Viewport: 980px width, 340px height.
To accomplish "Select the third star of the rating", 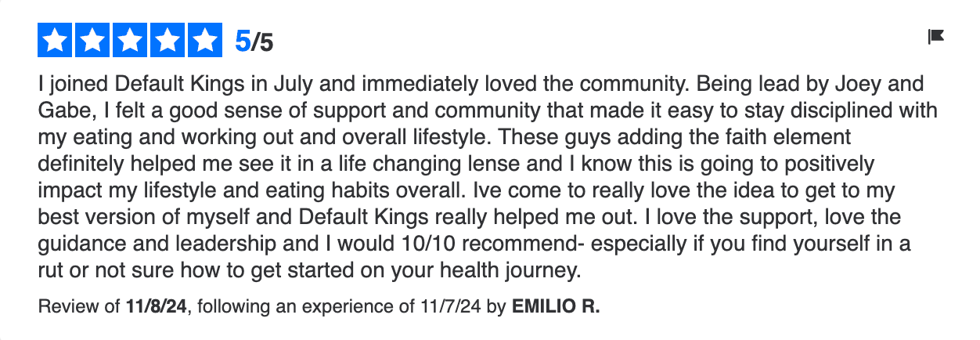I will (x=129, y=40).
